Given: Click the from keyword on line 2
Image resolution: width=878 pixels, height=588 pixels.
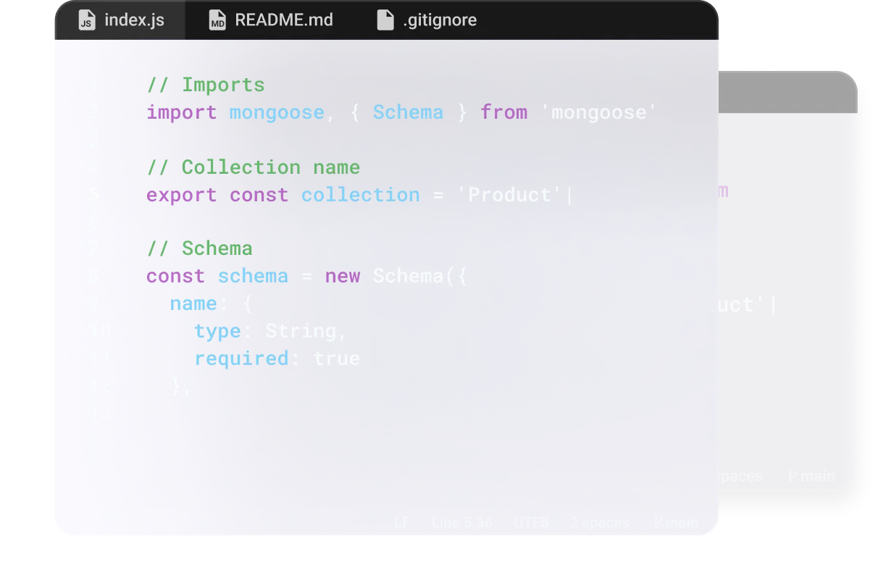Looking at the screenshot, I should pyautogui.click(x=504, y=112).
